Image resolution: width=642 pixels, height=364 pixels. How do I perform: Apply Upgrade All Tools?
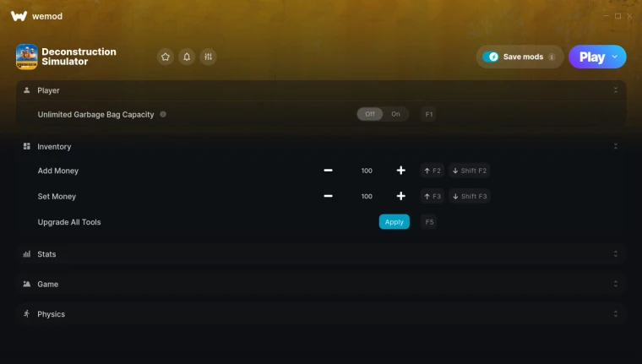(x=394, y=222)
